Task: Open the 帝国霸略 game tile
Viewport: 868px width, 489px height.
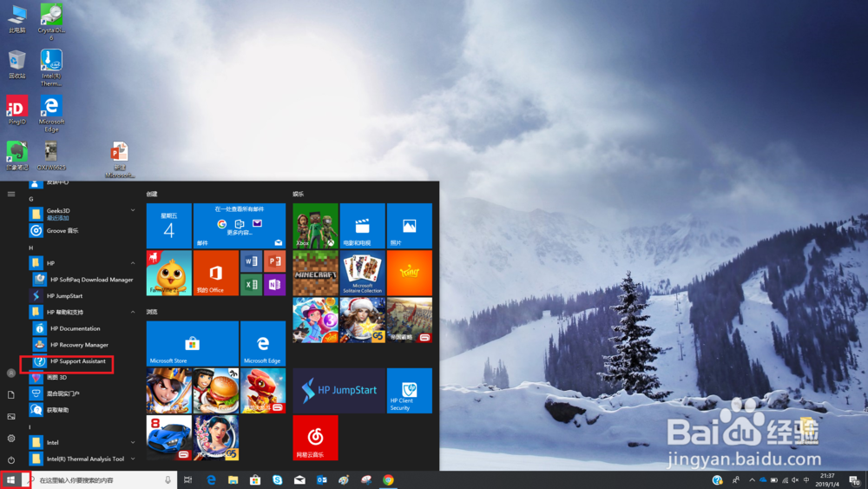Action: pyautogui.click(x=410, y=320)
